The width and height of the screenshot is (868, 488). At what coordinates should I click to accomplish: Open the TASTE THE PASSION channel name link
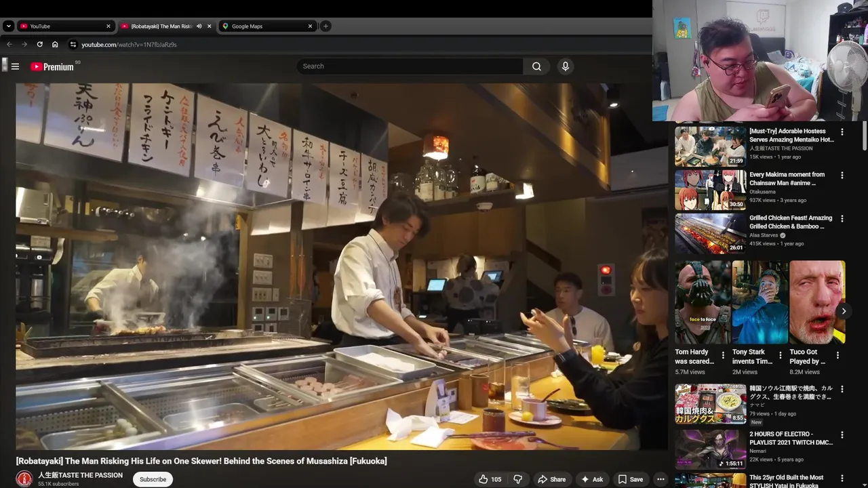[x=80, y=475]
